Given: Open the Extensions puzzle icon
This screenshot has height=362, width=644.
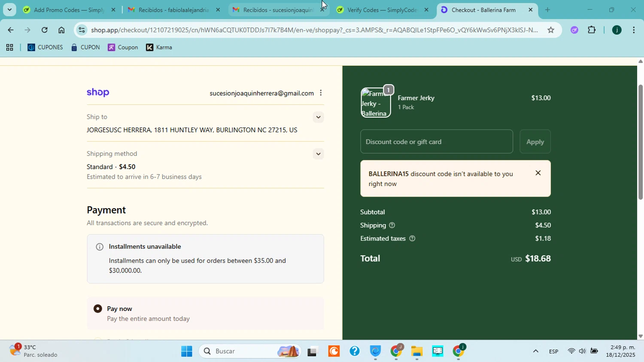Looking at the screenshot, I should (592, 30).
